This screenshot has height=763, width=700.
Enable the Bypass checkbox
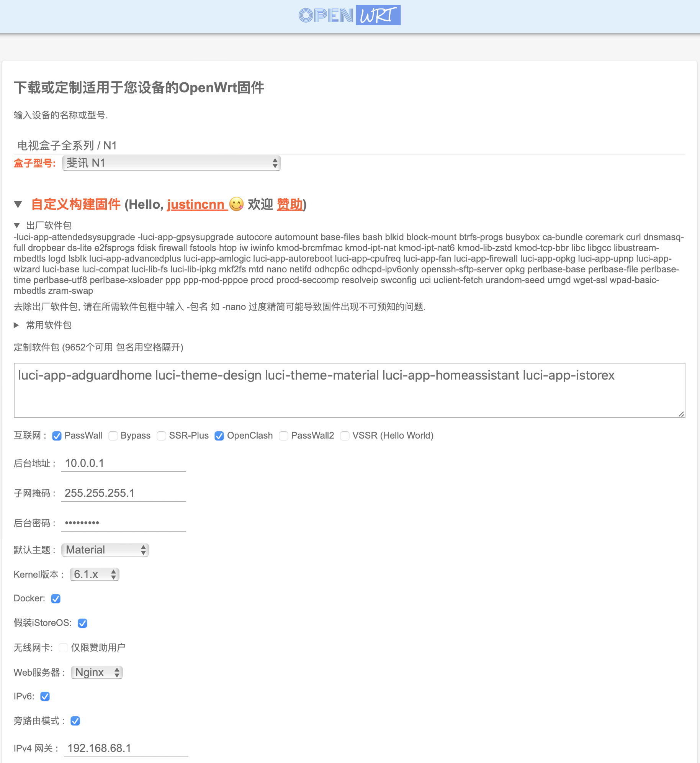(x=113, y=436)
